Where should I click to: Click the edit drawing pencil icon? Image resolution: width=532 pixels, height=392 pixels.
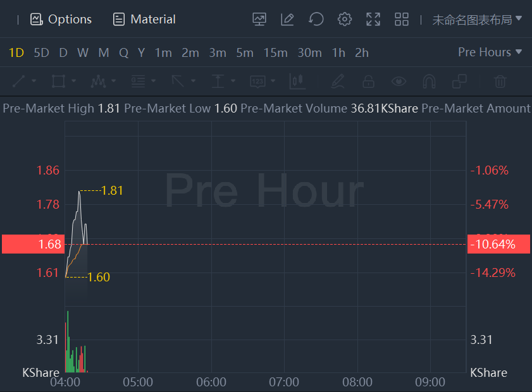tap(287, 20)
